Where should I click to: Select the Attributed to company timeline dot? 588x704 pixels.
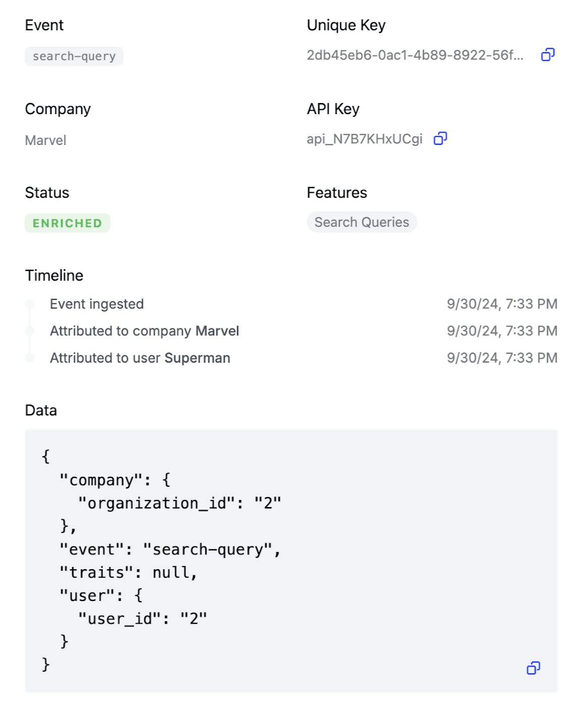click(30, 331)
